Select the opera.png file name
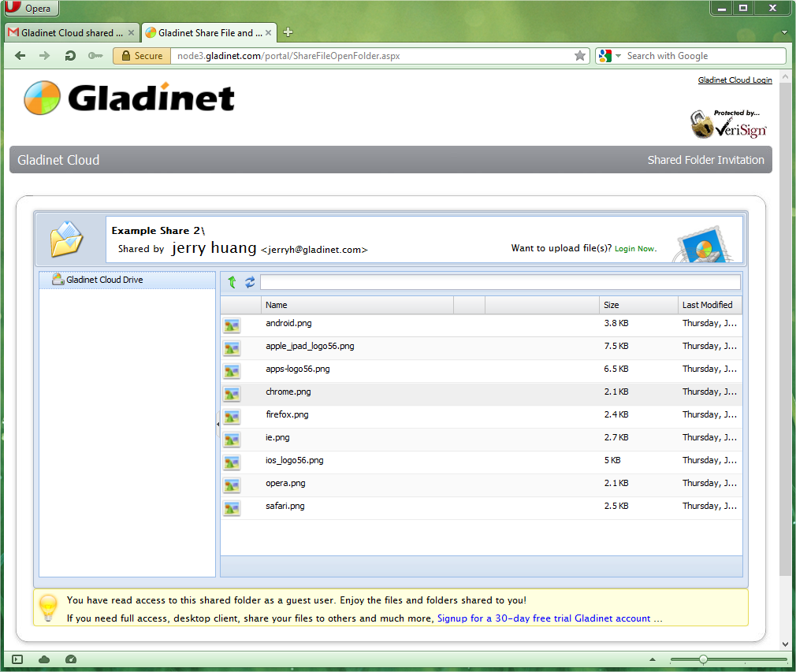 click(285, 483)
